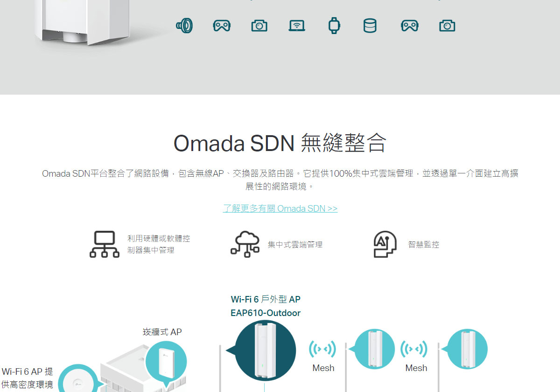Viewport: 560px width, 392px height.
Task: Click the 集中式雲端管理 label
Action: [295, 244]
